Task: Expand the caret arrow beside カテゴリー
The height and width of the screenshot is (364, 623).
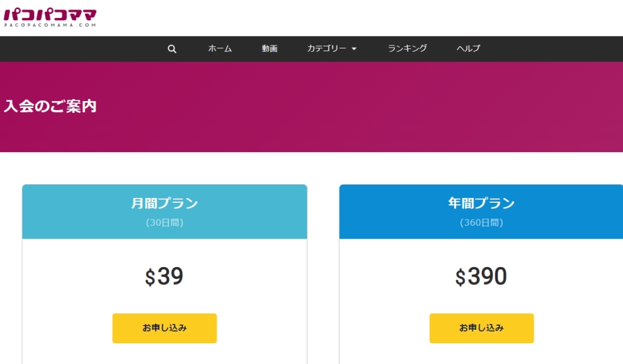Action: [354, 49]
